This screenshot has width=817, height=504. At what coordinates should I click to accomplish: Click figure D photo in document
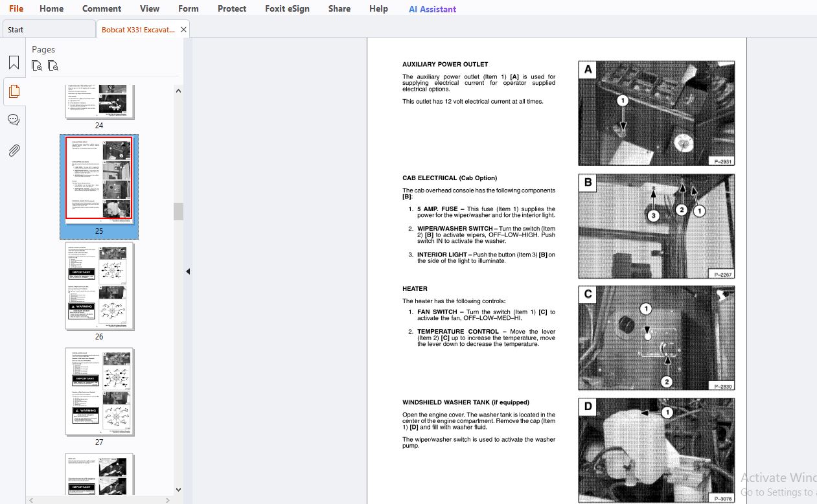[656, 450]
